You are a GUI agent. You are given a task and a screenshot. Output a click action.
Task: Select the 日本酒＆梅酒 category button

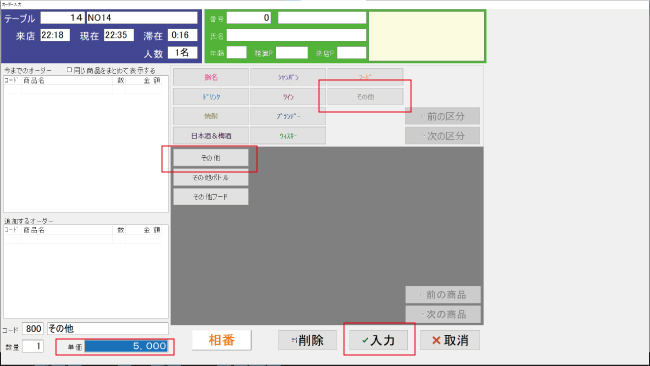coord(211,136)
